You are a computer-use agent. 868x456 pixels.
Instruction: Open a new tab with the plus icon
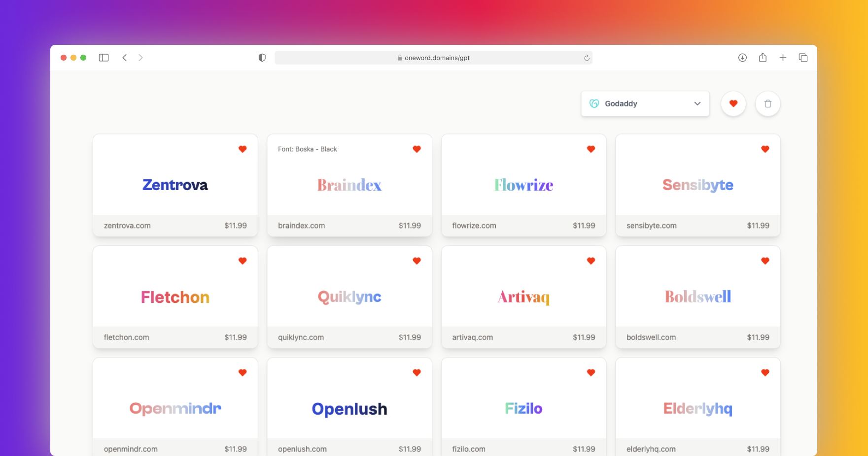click(783, 58)
